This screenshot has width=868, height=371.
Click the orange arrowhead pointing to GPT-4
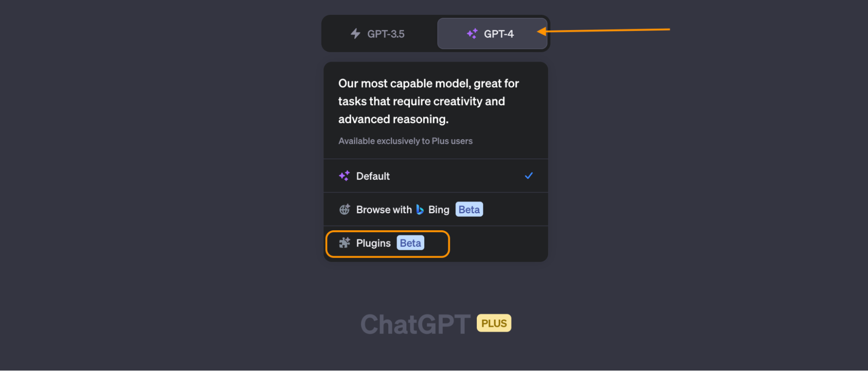click(541, 31)
